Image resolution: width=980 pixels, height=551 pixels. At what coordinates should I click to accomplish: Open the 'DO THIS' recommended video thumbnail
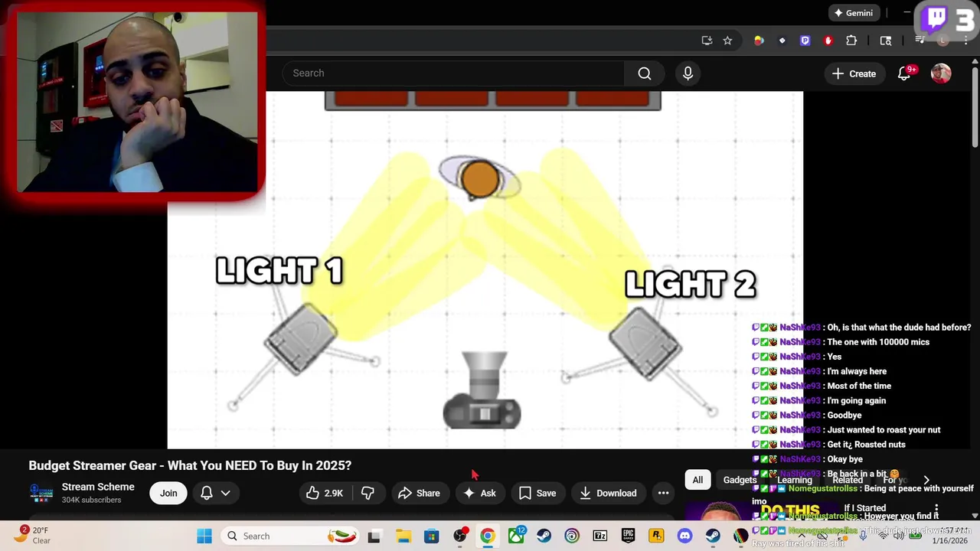pyautogui.click(x=761, y=511)
